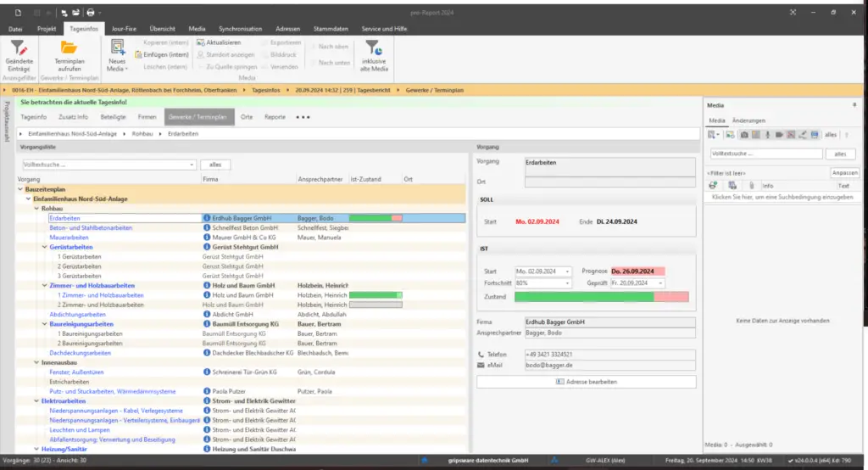This screenshot has width=868, height=470.
Task: Open the Synchronisation ribbon tab
Action: coord(240,29)
